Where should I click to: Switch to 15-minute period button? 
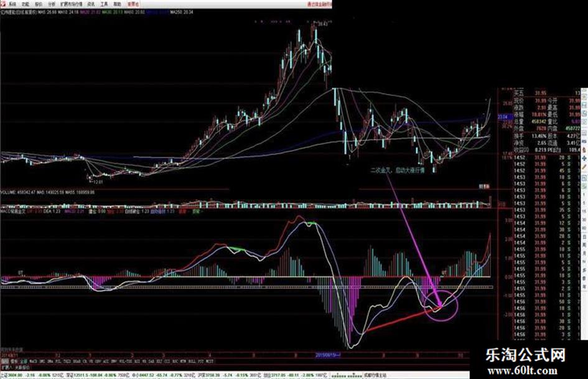pos(584,211)
